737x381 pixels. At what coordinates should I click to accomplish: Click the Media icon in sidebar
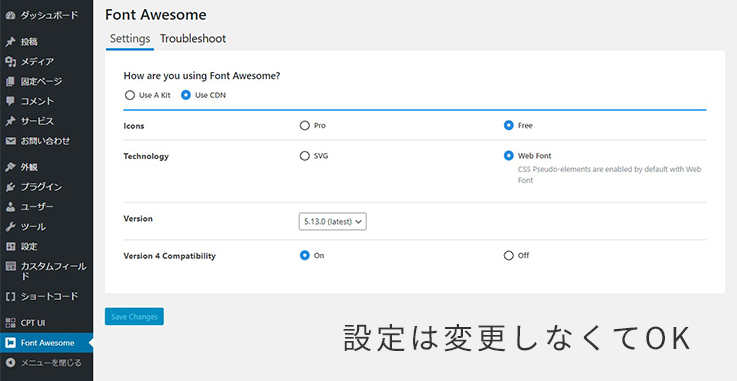tap(10, 62)
